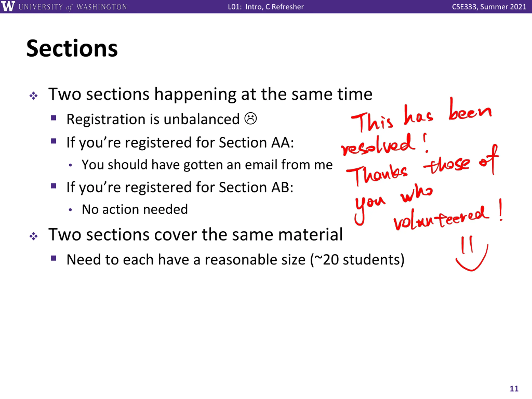The width and height of the screenshot is (532, 399).
Task: Click the hand-drawn red smiley face
Action: 471,254
